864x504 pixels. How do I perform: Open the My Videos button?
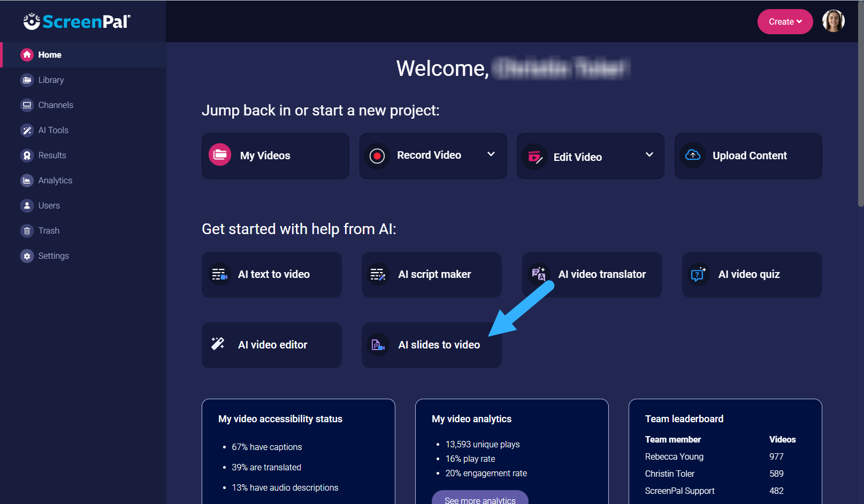coord(275,156)
